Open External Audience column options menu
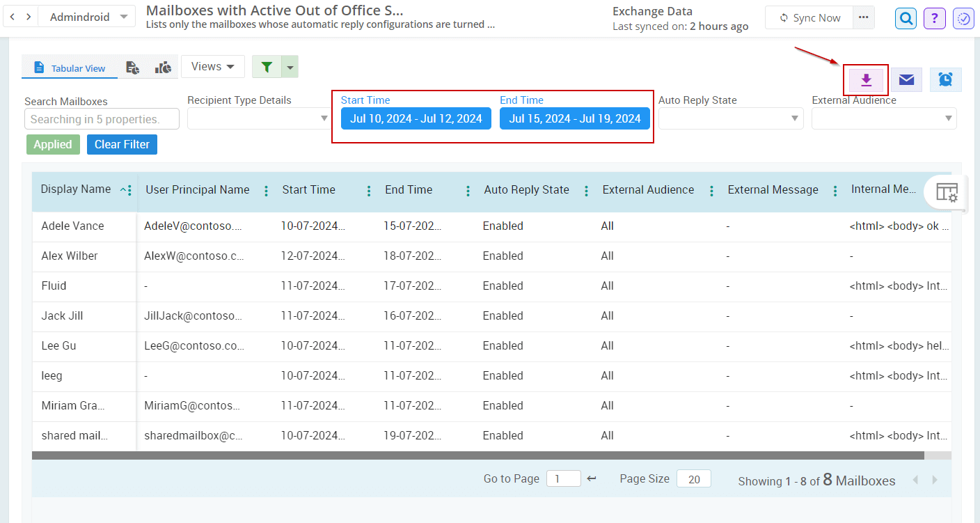The image size is (980, 523). pyautogui.click(x=711, y=191)
